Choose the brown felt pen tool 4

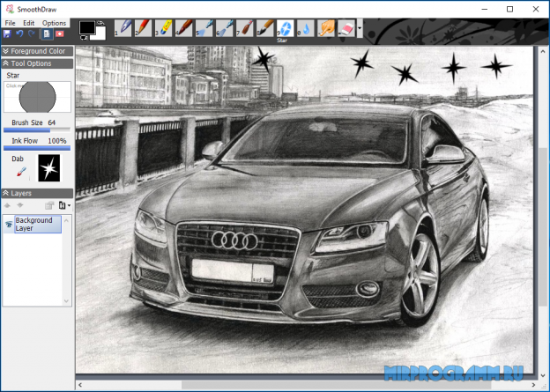(184, 28)
